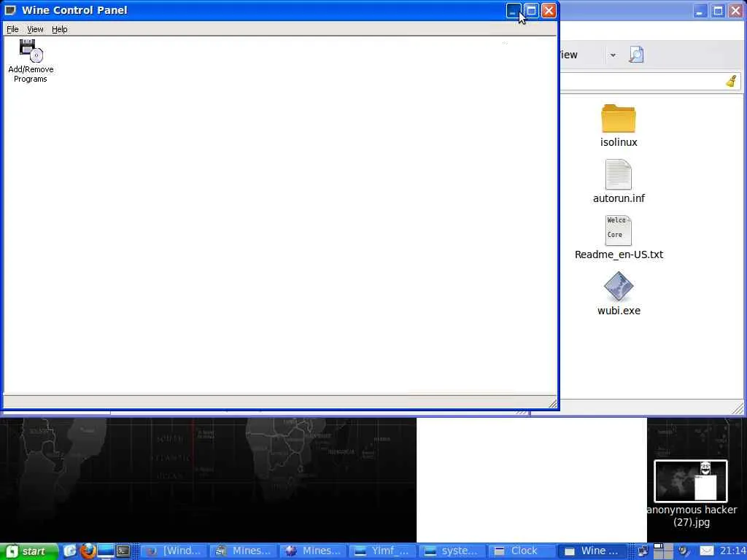Select the anonymous hacker (27).jpg desktop thumbnail
747x560 pixels.
pos(691,481)
